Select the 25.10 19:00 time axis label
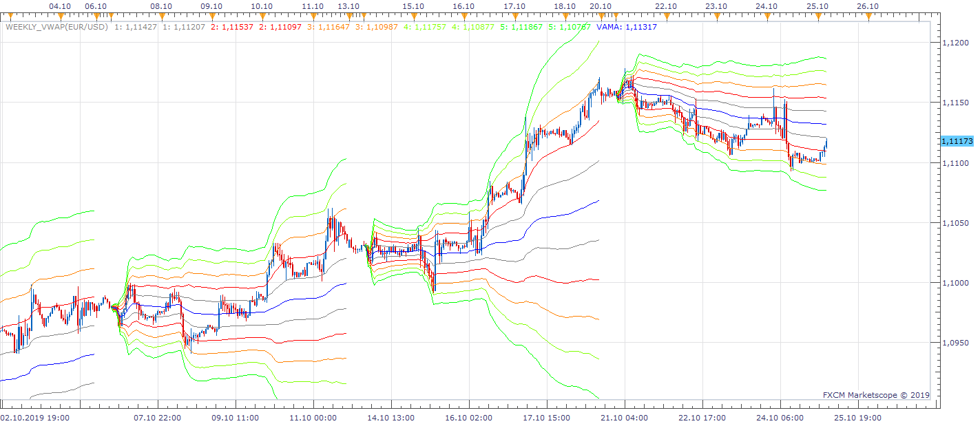 (x=858, y=417)
